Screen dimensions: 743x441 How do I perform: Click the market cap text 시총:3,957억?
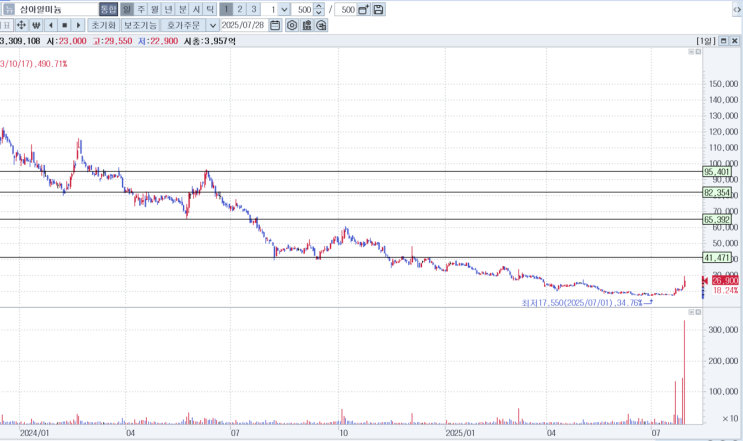pyautogui.click(x=209, y=41)
